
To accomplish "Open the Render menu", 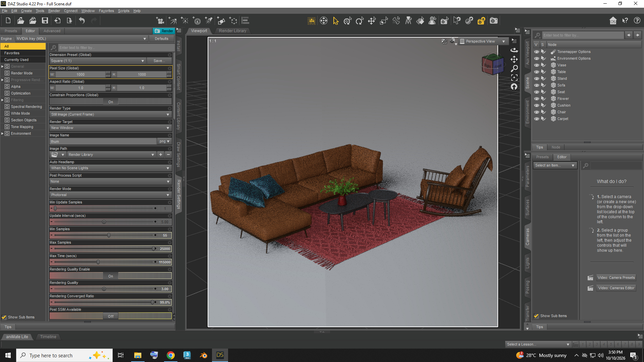I will (54, 11).
